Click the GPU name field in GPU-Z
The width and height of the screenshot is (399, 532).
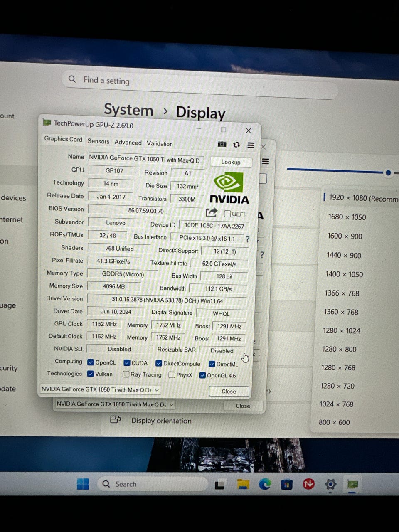coord(146,159)
